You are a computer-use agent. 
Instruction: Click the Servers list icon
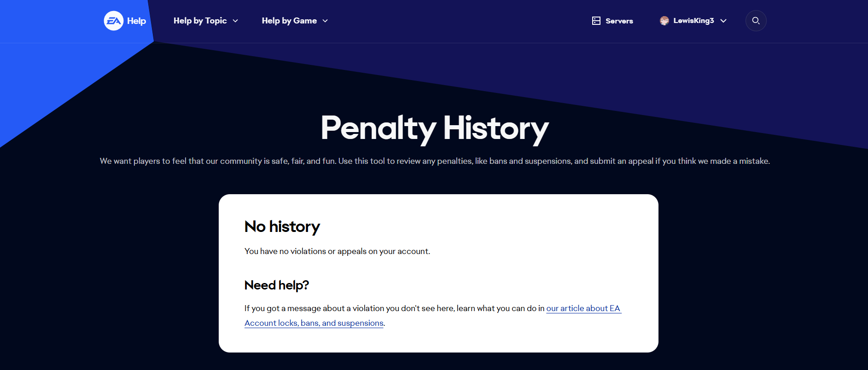pyautogui.click(x=596, y=21)
